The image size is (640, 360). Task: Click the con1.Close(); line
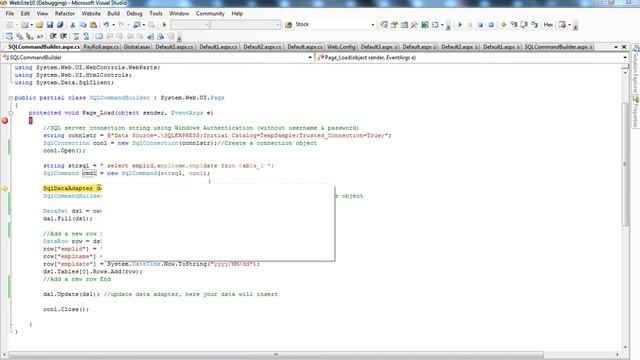coord(66,309)
